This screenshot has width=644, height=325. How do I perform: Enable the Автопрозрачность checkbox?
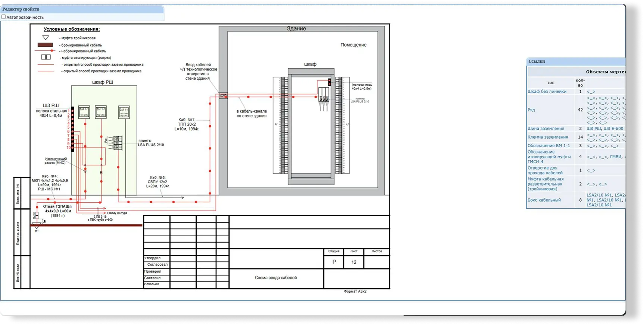pos(4,17)
